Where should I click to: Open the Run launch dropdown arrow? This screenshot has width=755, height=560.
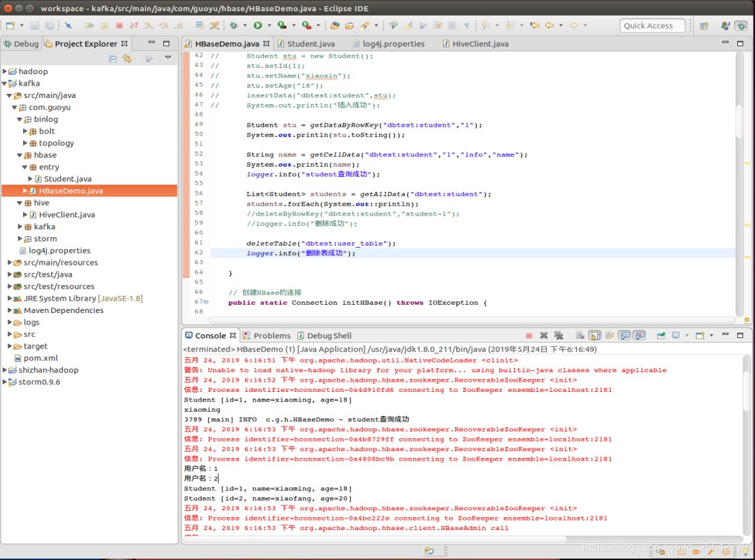[269, 25]
